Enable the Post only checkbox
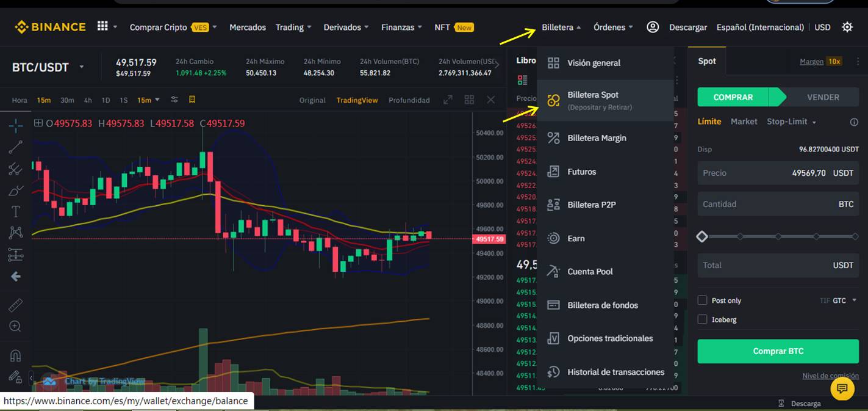This screenshot has height=411, width=868. [x=702, y=300]
